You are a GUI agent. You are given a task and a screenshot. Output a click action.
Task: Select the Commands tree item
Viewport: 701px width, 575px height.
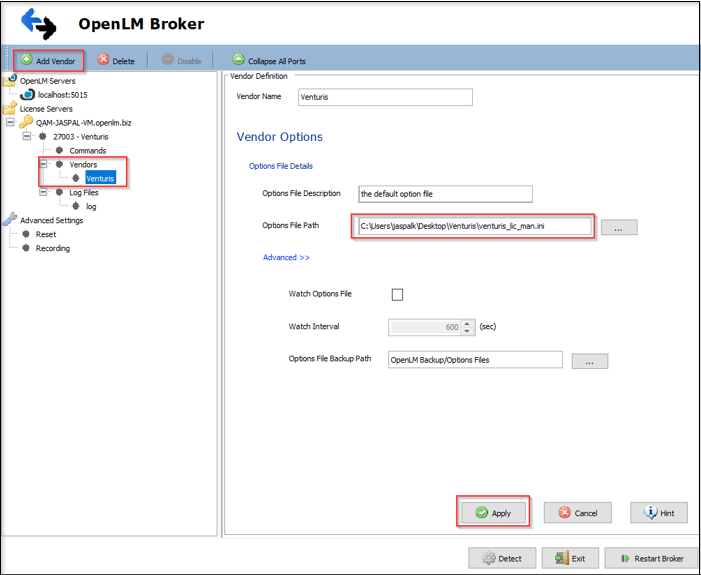87,150
